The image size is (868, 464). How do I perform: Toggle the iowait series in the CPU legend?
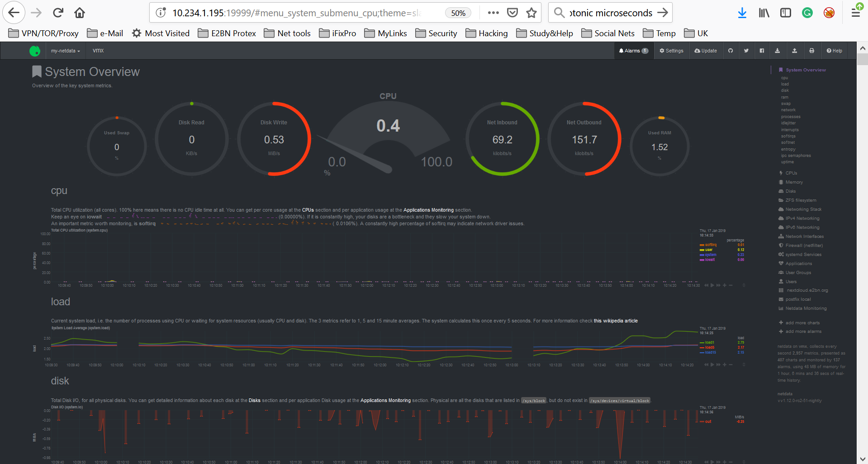coord(709,260)
